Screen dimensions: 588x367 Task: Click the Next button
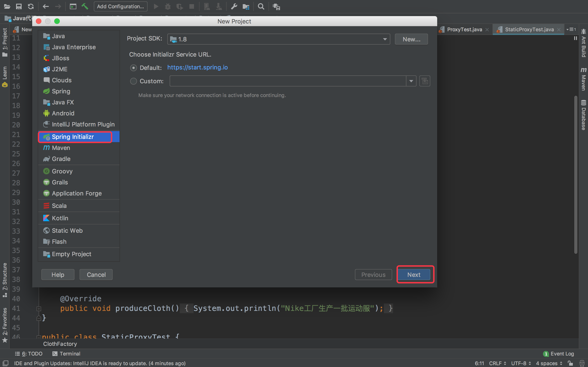coord(414,275)
